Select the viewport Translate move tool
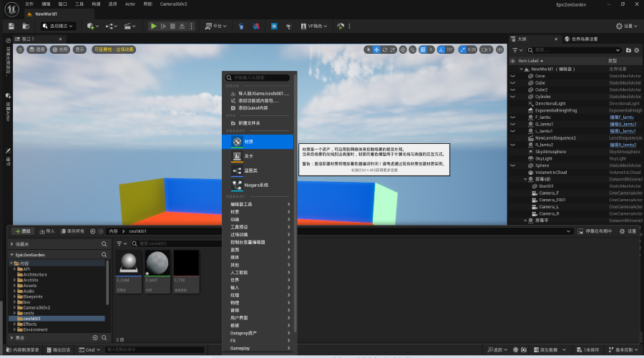The height and width of the screenshot is (358, 644). (376, 49)
